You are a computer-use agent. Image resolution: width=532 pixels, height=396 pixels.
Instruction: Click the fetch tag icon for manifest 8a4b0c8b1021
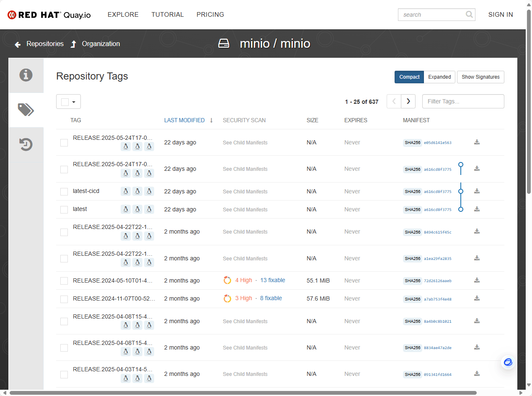pos(477,321)
